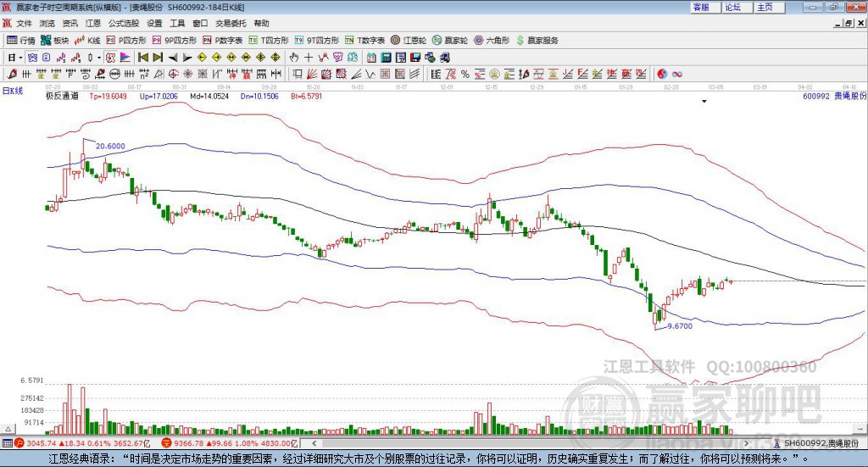This screenshot has width=868, height=467.
Task: Open the 工具 menu
Action: 177,23
